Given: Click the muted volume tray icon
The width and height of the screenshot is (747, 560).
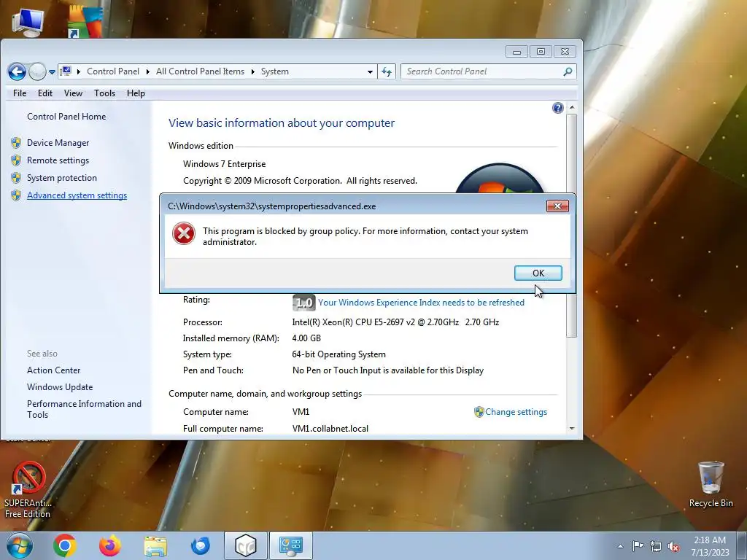Looking at the screenshot, I should pyautogui.click(x=673, y=547).
